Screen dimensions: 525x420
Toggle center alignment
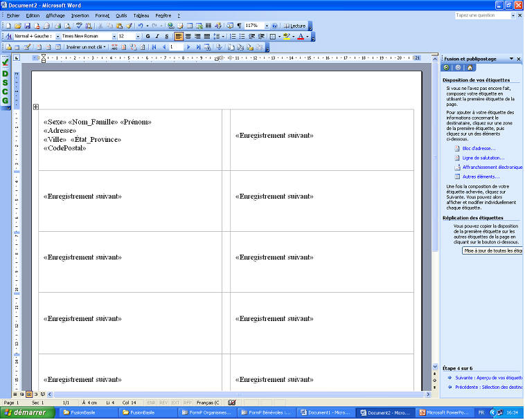(x=188, y=36)
